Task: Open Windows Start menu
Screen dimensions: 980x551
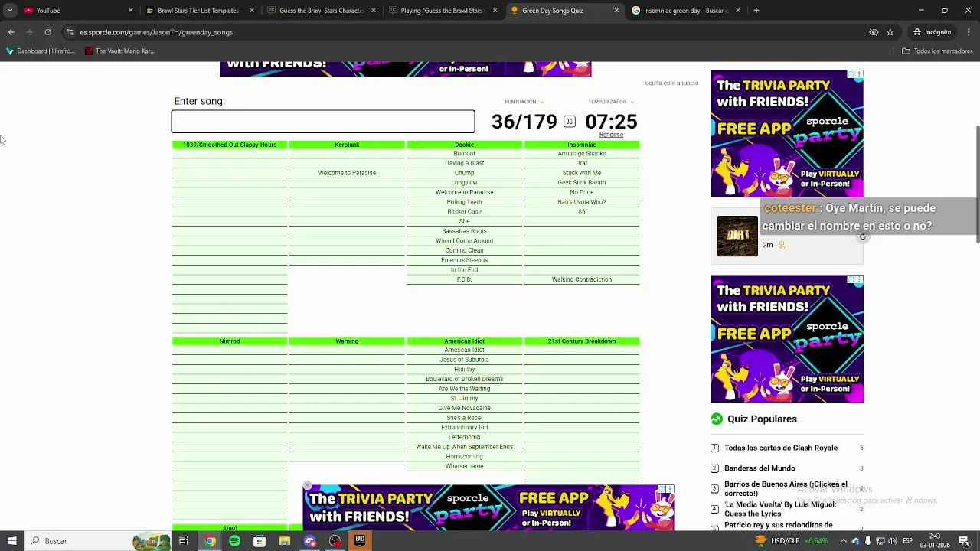Action: coord(12,541)
